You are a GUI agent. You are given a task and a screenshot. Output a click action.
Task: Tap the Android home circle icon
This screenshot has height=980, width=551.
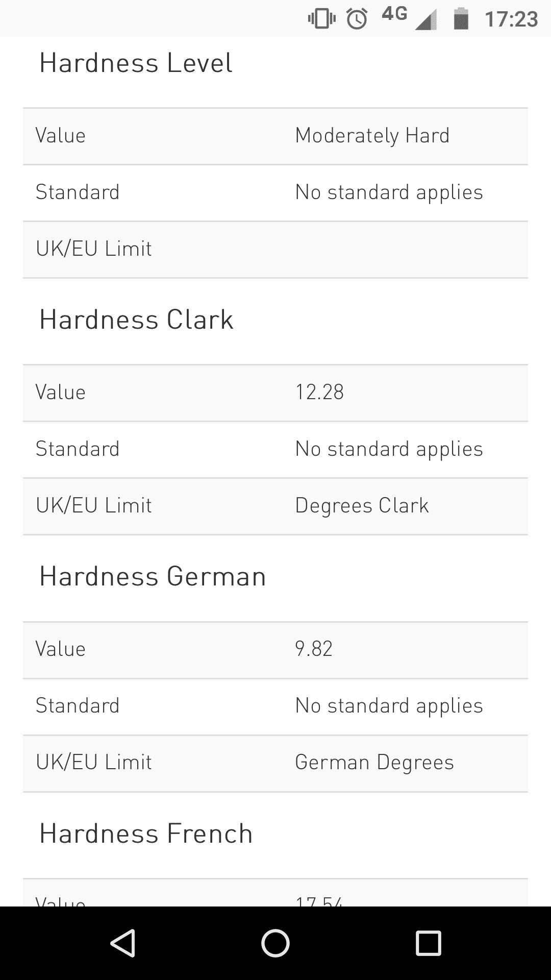275,943
